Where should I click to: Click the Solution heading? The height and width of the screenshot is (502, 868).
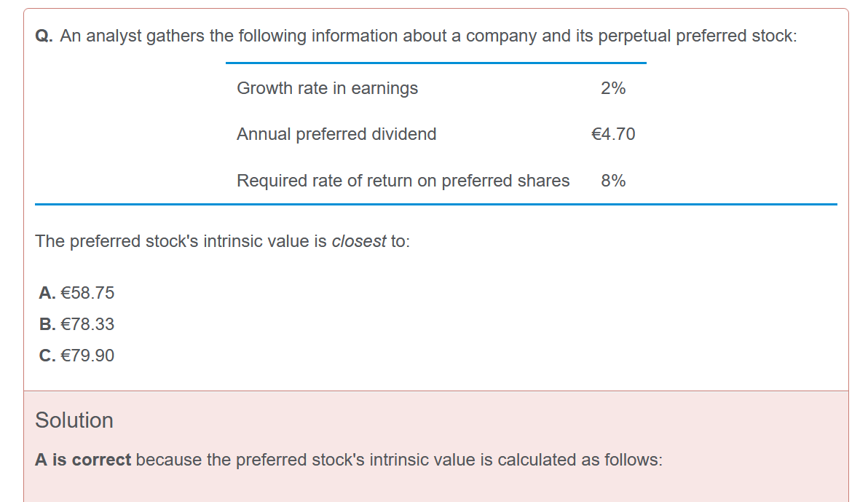pyautogui.click(x=74, y=420)
